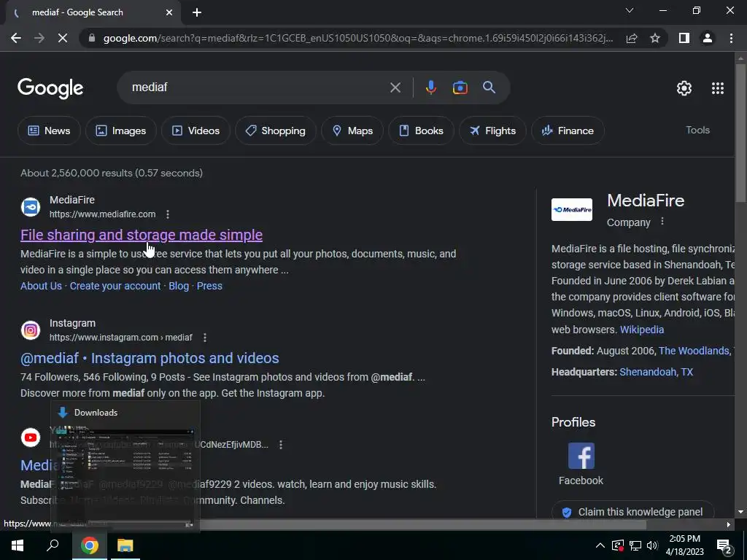Go back to the previous page
This screenshot has height=560, width=747.
tap(16, 38)
